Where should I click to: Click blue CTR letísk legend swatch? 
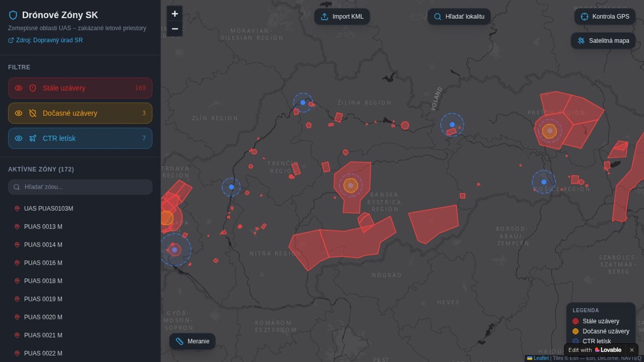(x=575, y=341)
